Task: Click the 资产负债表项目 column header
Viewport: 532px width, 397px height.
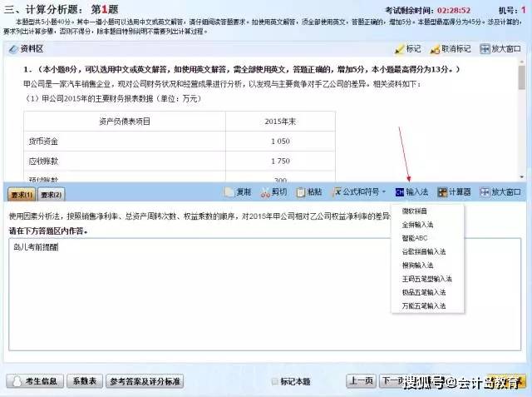Action: [125, 122]
